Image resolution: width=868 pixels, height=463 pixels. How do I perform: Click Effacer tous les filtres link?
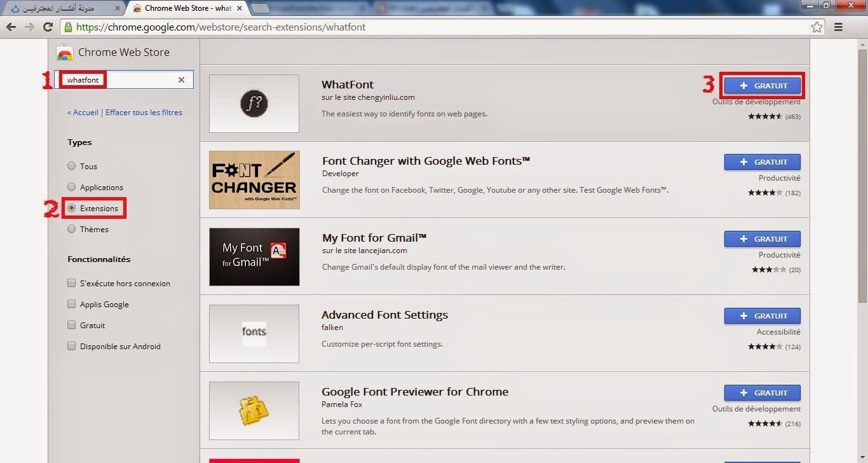[144, 113]
